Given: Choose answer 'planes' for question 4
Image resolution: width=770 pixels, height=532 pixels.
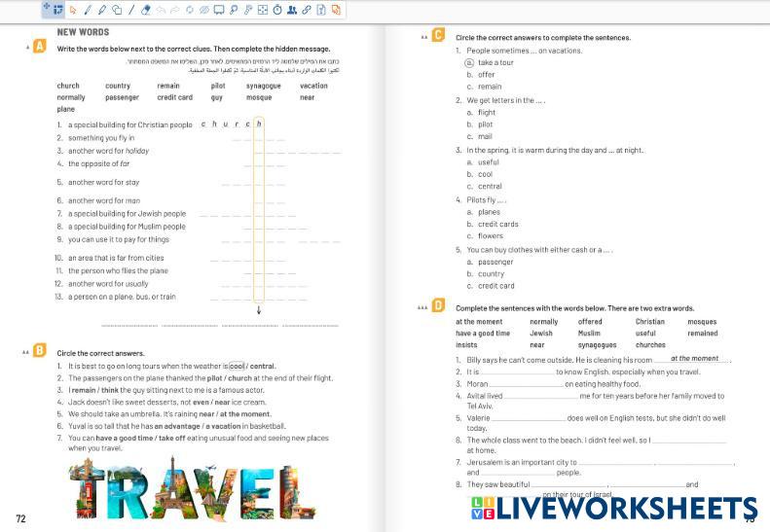Looking at the screenshot, I should coord(489,212).
